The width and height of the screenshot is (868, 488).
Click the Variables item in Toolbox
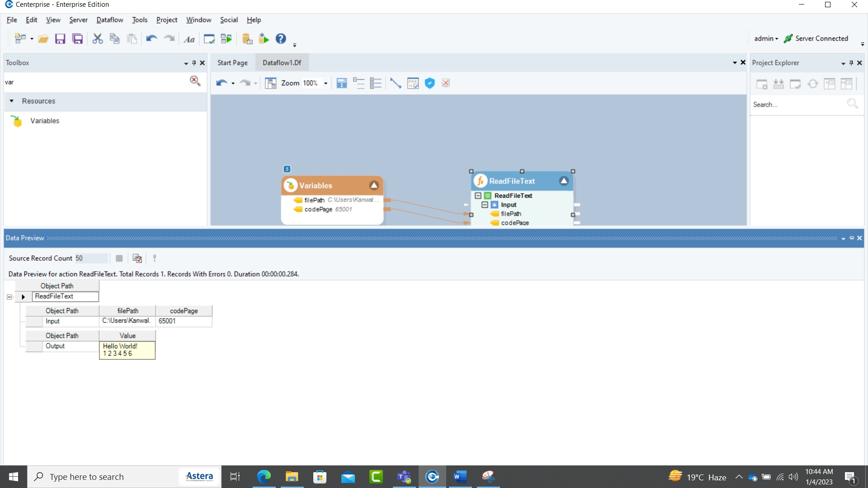coord(44,121)
